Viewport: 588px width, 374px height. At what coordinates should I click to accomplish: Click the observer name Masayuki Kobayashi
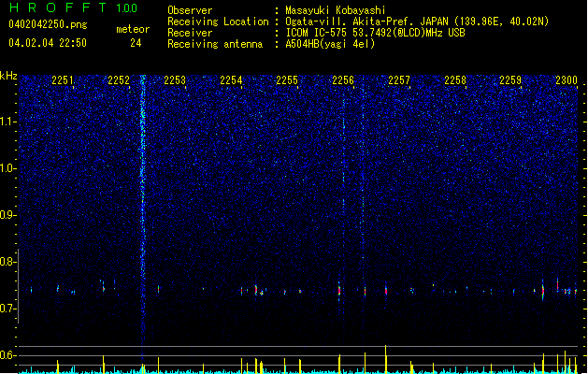tap(336, 10)
